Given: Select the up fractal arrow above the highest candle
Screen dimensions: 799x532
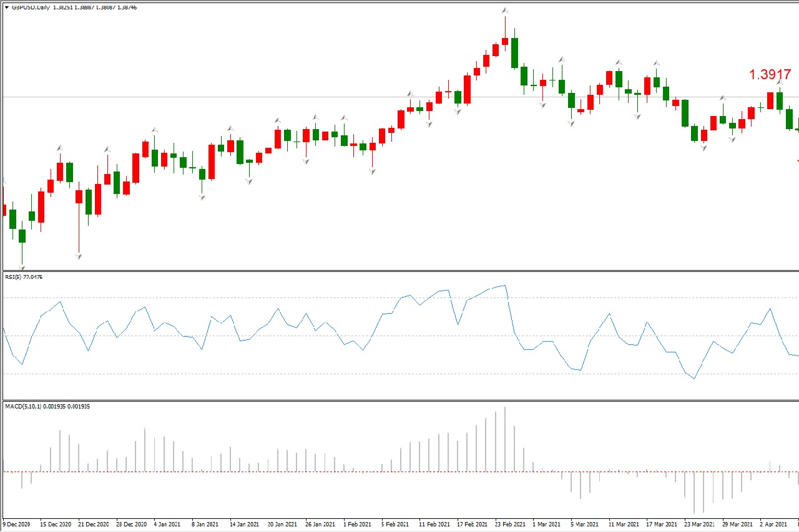Looking at the screenshot, I should 505,10.
